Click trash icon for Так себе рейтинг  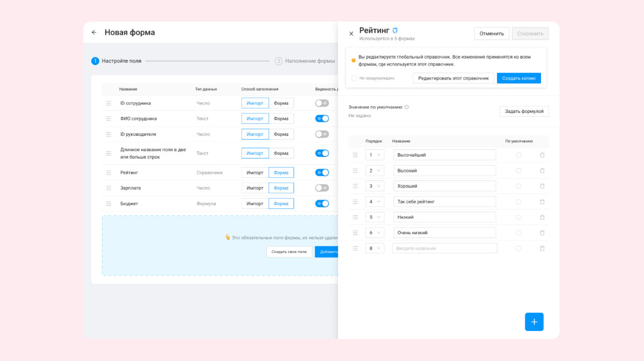click(x=542, y=201)
